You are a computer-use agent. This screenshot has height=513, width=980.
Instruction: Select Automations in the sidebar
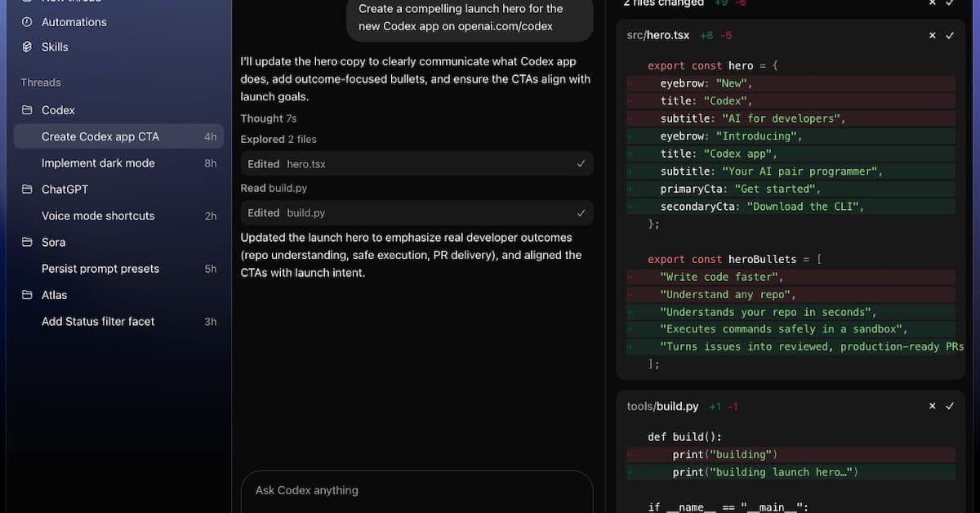click(74, 22)
